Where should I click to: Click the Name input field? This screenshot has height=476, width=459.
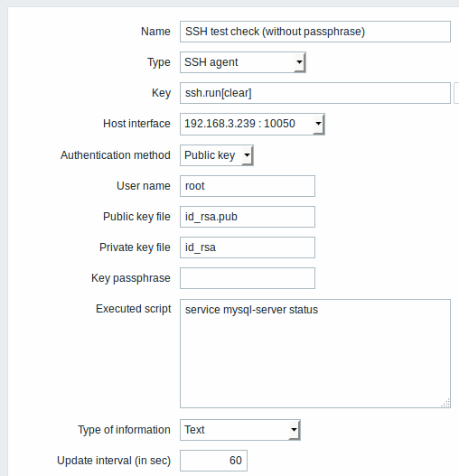coord(315,32)
